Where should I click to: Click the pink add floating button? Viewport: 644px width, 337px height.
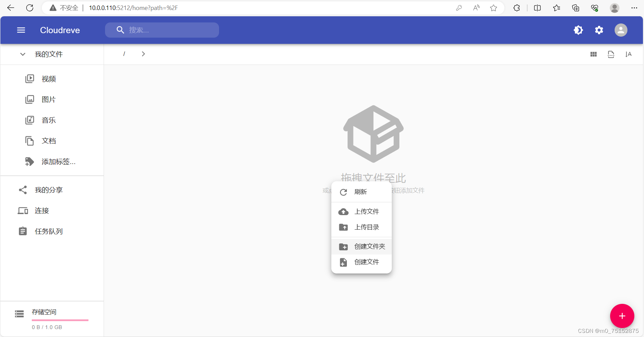click(x=622, y=316)
